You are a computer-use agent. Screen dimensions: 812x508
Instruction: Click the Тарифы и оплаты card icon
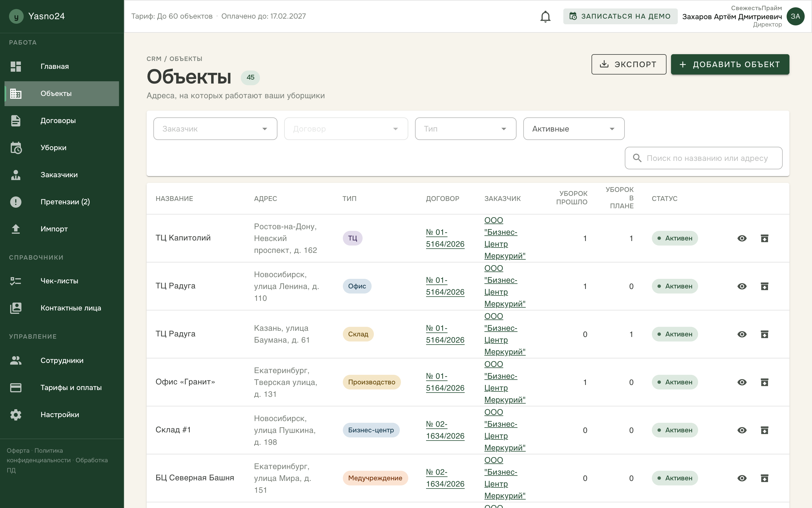tap(16, 388)
